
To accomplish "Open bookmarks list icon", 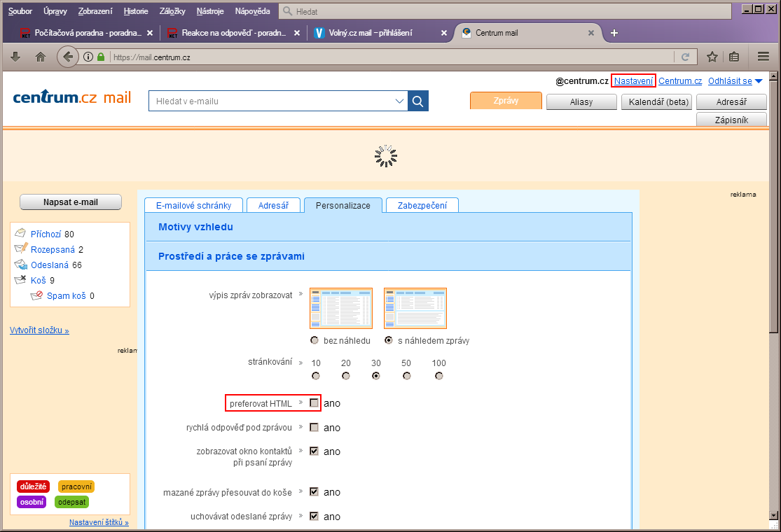I will tap(734, 57).
